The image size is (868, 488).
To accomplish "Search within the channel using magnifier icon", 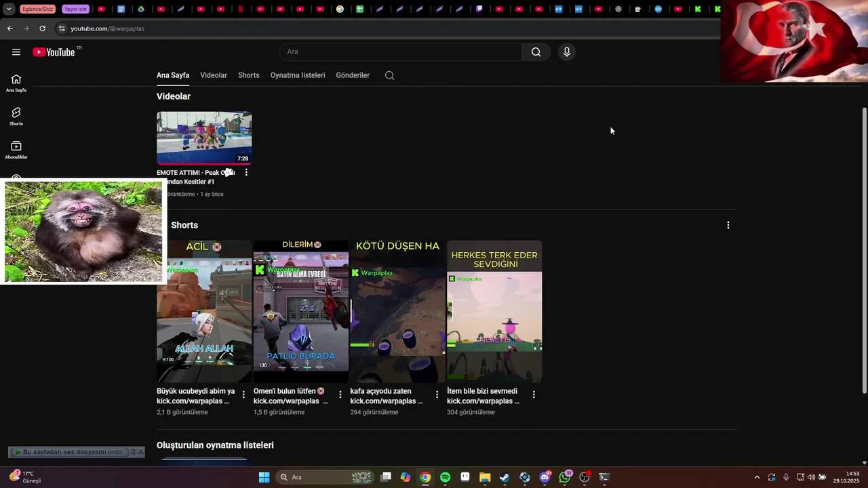I will [389, 75].
